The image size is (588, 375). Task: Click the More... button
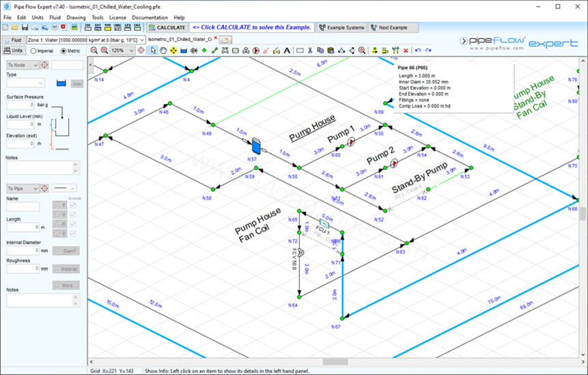pyautogui.click(x=66, y=286)
